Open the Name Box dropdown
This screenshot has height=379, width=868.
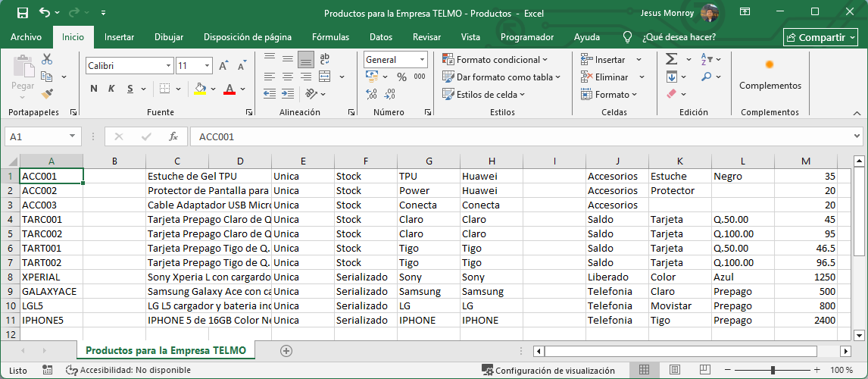(x=73, y=136)
